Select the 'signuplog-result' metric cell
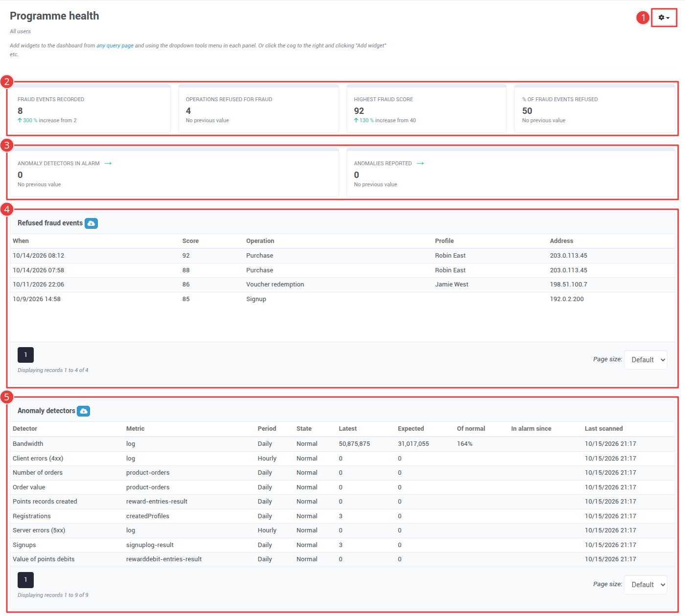The height and width of the screenshot is (616, 685). (x=150, y=545)
